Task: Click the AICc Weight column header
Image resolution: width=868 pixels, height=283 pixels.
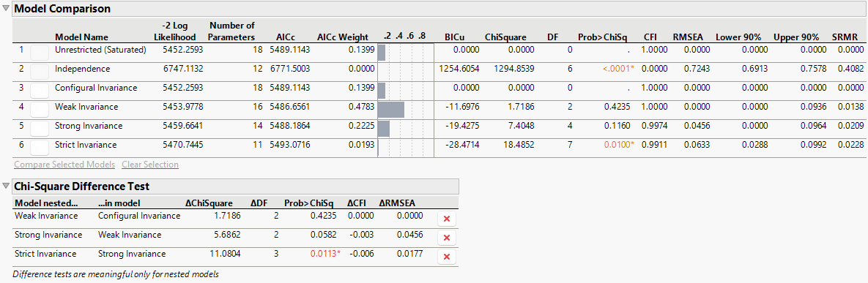Action: pyautogui.click(x=343, y=37)
